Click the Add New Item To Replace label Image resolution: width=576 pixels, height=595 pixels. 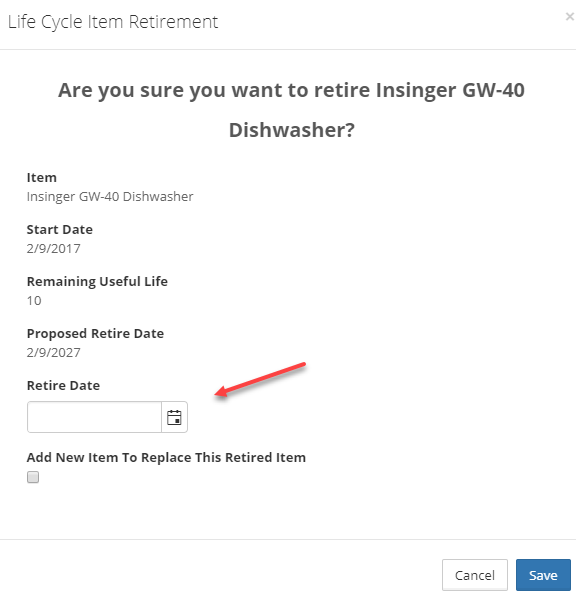(x=166, y=458)
